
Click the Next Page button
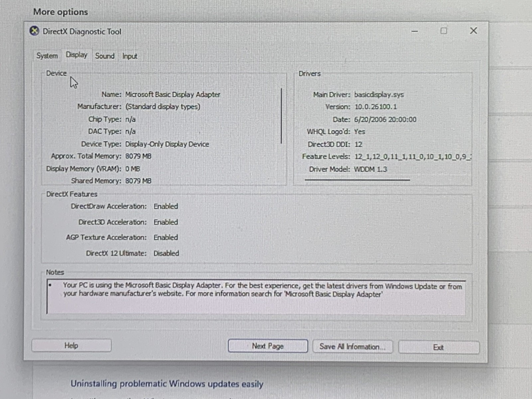pyautogui.click(x=268, y=346)
